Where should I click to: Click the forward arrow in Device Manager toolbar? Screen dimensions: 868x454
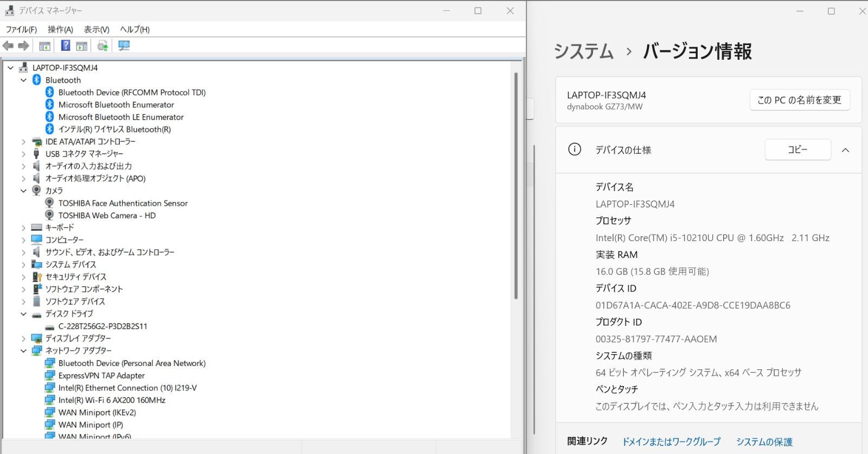23,46
